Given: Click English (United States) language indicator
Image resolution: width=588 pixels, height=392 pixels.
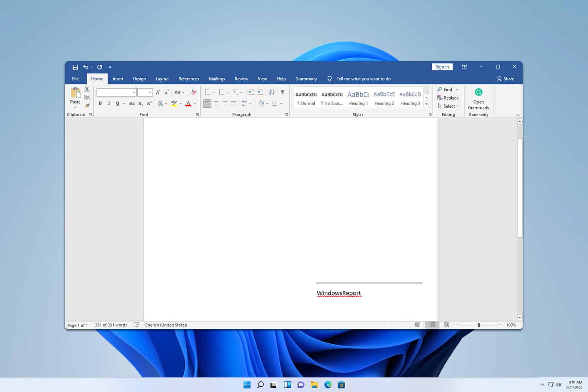Looking at the screenshot, I should (166, 325).
